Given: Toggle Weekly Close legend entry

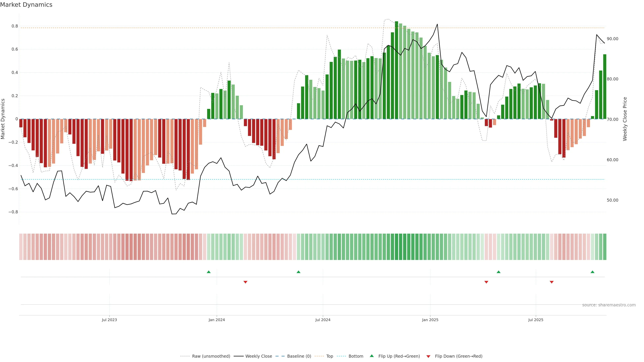Looking at the screenshot, I should (x=258, y=356).
